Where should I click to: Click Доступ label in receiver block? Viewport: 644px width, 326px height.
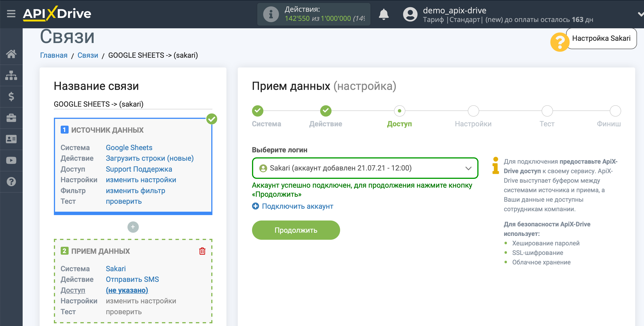click(73, 290)
